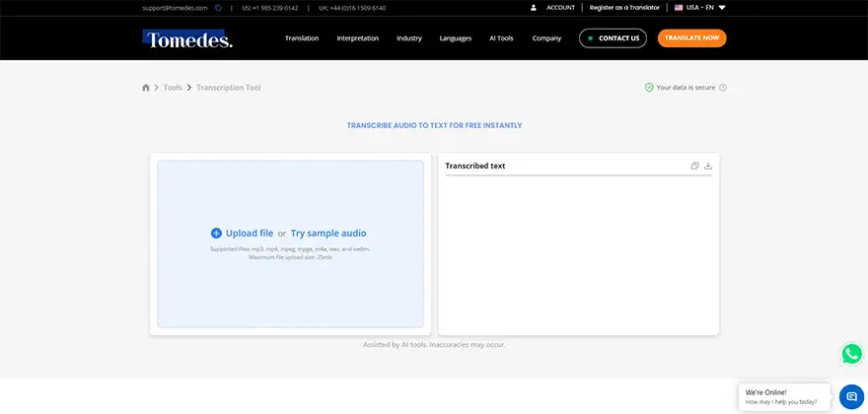868x414 pixels.
Task: Click the blue plus Upload file icon
Action: point(216,233)
